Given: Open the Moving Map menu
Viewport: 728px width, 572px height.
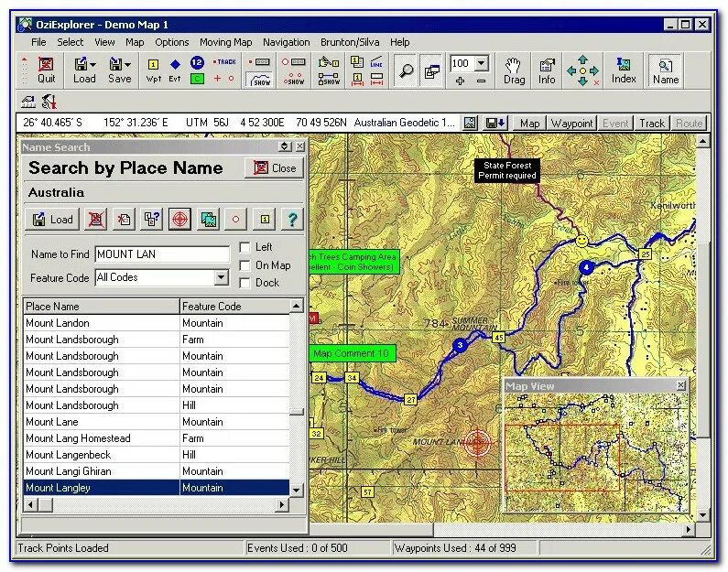Looking at the screenshot, I should pyautogui.click(x=225, y=42).
